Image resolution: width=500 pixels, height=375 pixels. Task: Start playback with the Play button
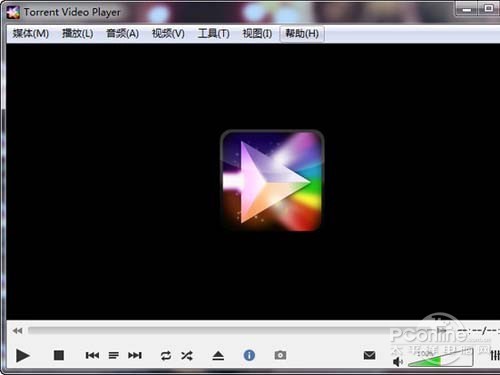click(x=23, y=355)
